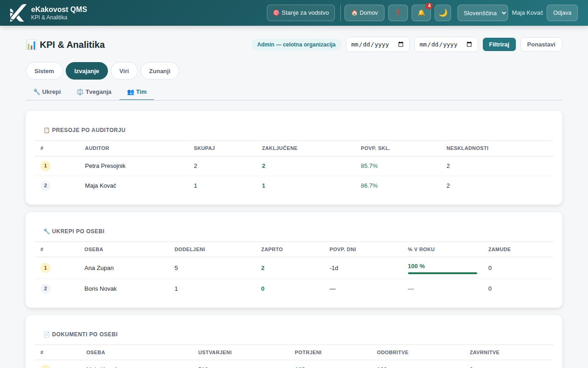
Task: Open the Viri tab
Action: click(x=124, y=71)
